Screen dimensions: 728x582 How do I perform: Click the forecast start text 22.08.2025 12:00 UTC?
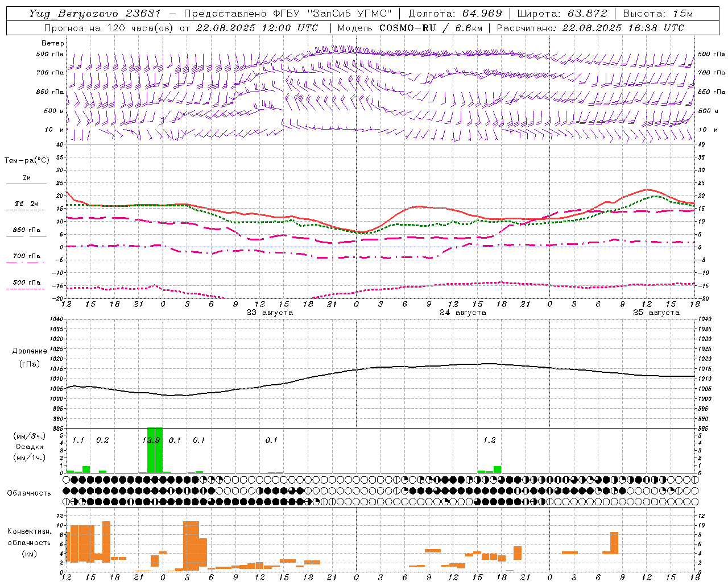coord(257,28)
